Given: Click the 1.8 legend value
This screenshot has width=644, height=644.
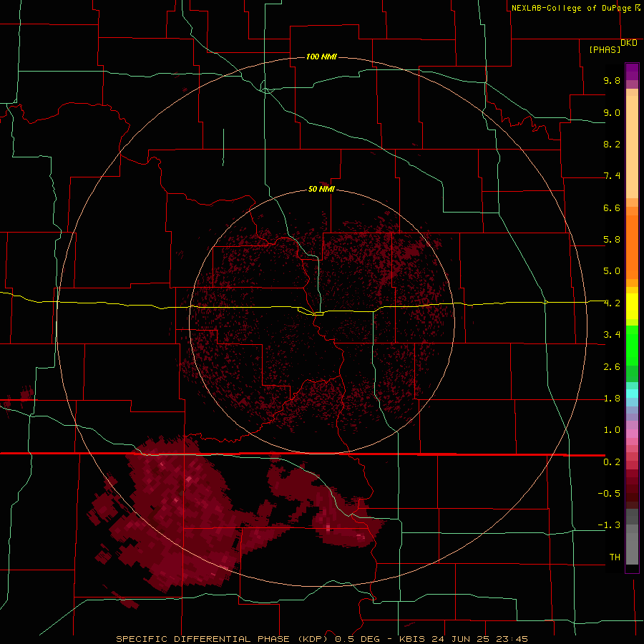Looking at the screenshot, I should [612, 399].
